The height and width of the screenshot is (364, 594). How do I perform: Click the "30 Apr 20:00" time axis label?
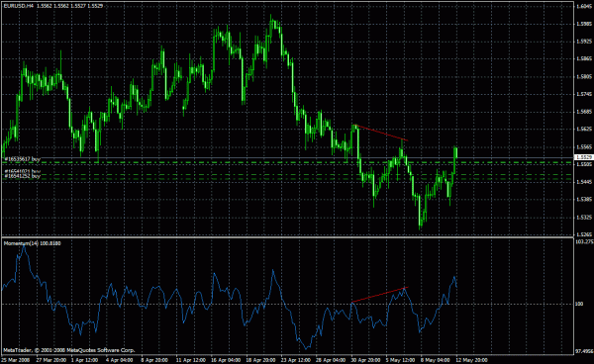tap(365, 360)
